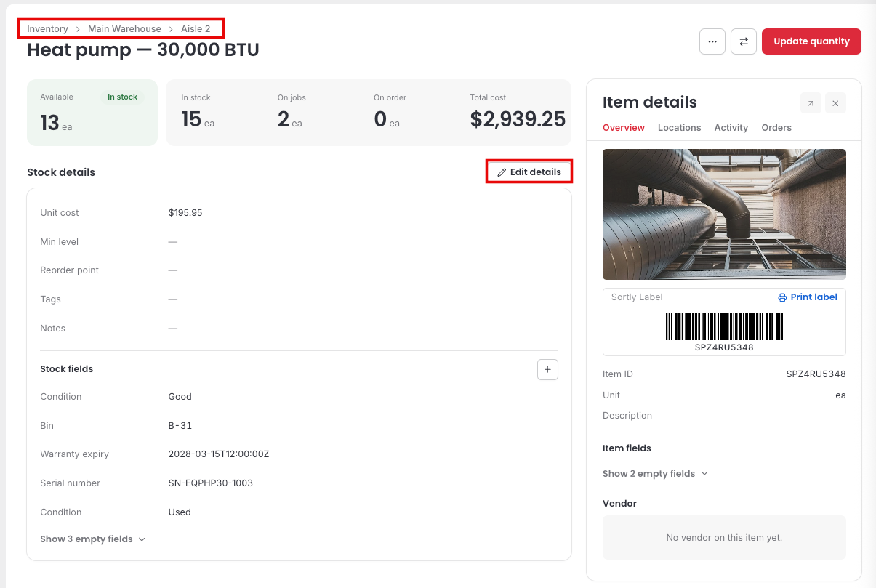The image size is (876, 588).
Task: Click the pencil Edit details button
Action: tap(529, 172)
